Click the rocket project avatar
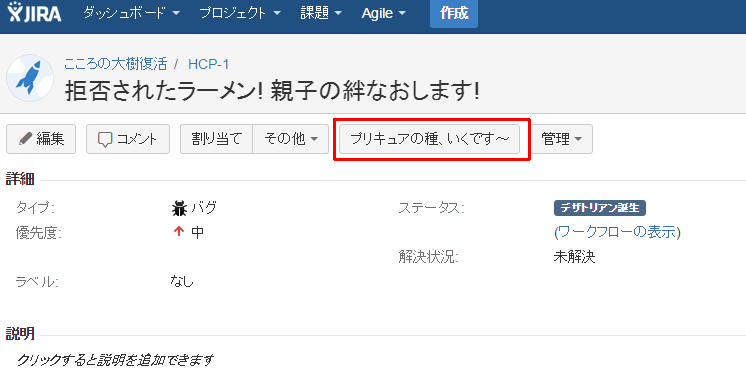 pyautogui.click(x=30, y=78)
